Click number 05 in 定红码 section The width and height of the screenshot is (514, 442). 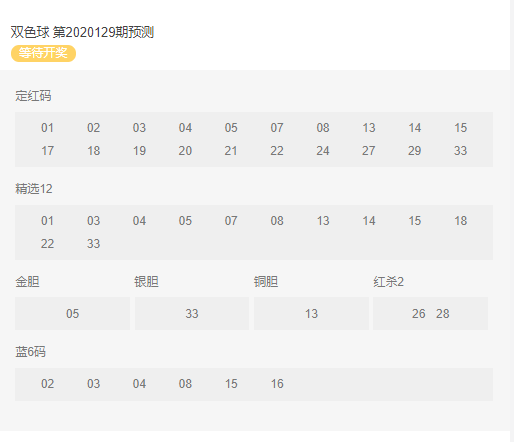pyautogui.click(x=231, y=128)
